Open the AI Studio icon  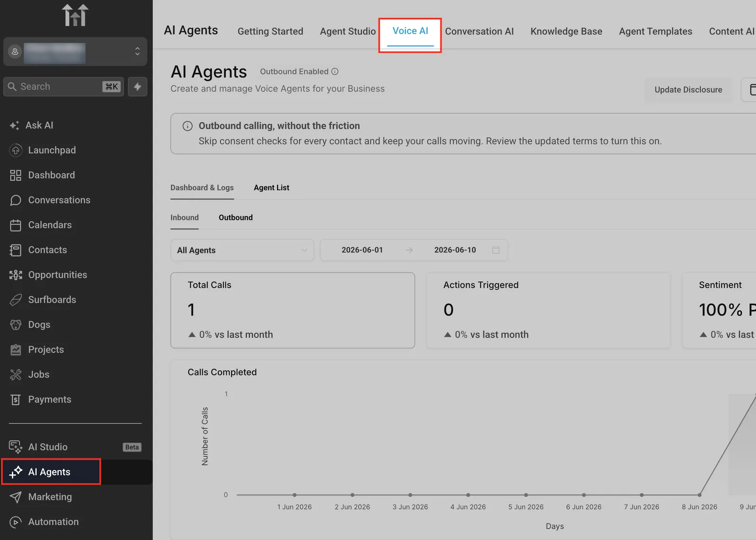(16, 447)
